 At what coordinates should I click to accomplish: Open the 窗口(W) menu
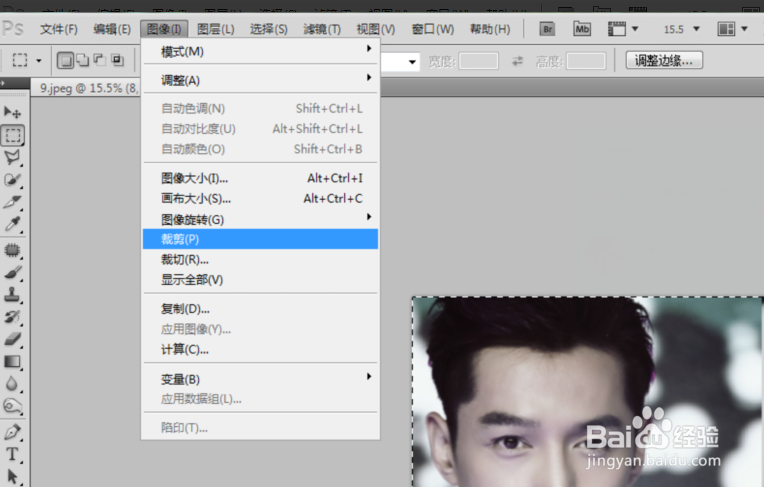(x=433, y=29)
